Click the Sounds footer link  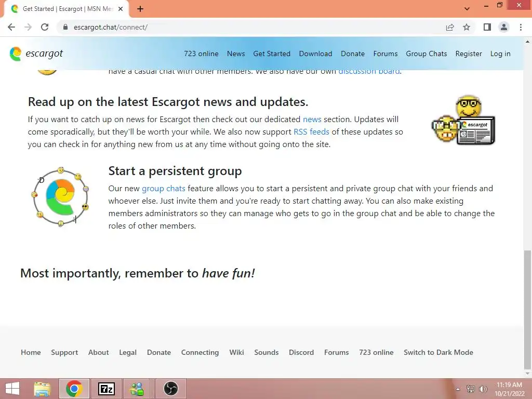click(267, 352)
